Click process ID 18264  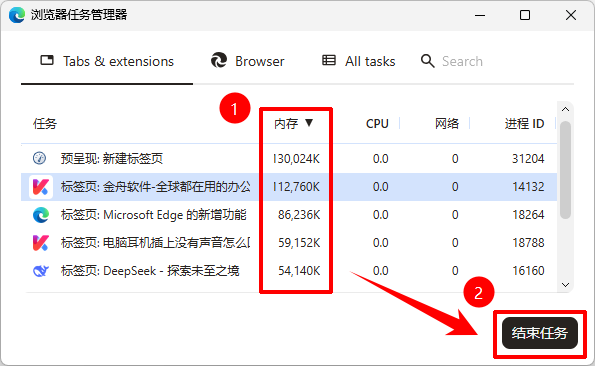pyautogui.click(x=528, y=215)
